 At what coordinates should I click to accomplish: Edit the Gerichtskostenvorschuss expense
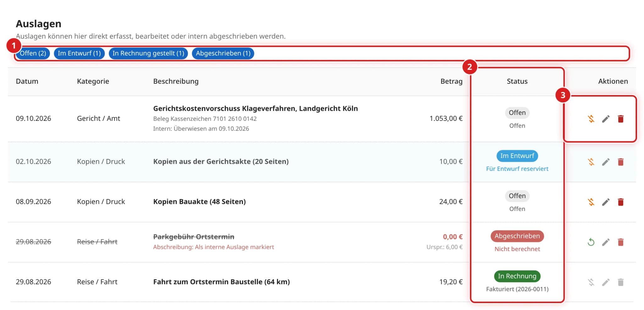tap(606, 119)
